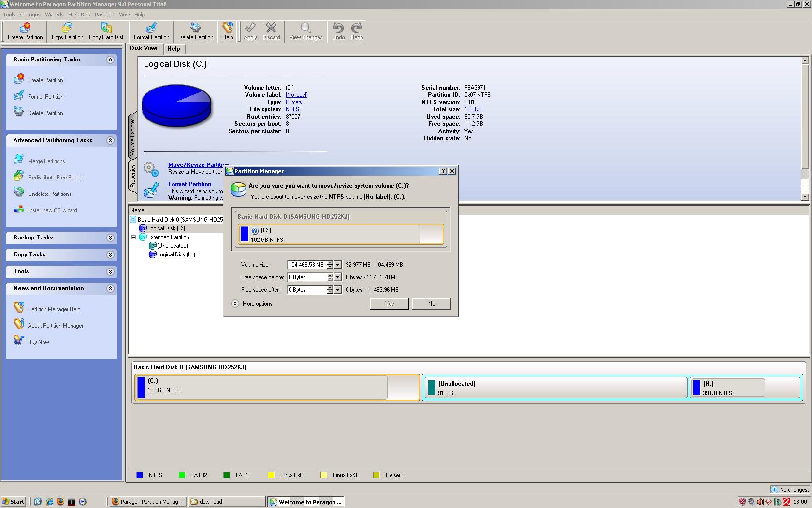812x508 pixels.
Task: Click the NTFS file system link
Action: tap(292, 109)
